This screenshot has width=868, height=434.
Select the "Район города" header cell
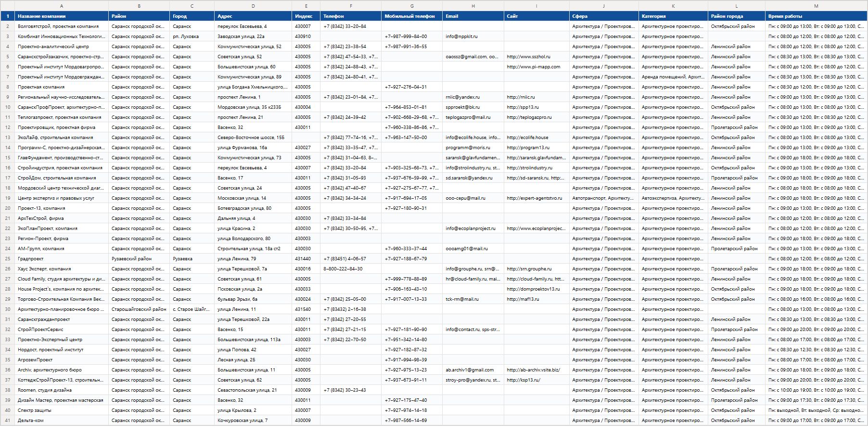coord(737,16)
